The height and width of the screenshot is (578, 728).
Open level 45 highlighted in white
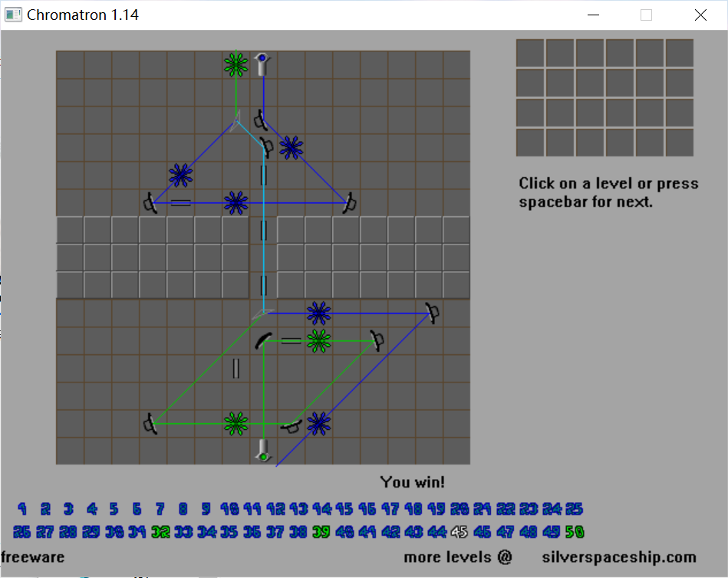pyautogui.click(x=460, y=531)
